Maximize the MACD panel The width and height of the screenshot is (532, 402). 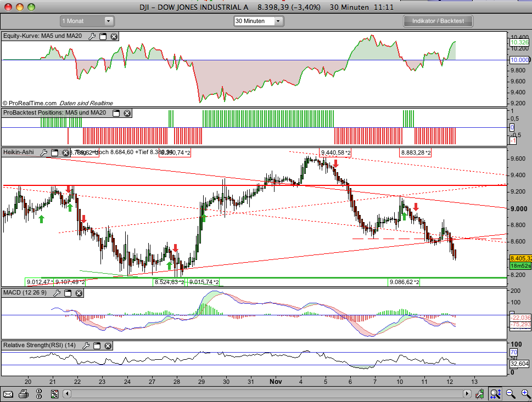68,293
